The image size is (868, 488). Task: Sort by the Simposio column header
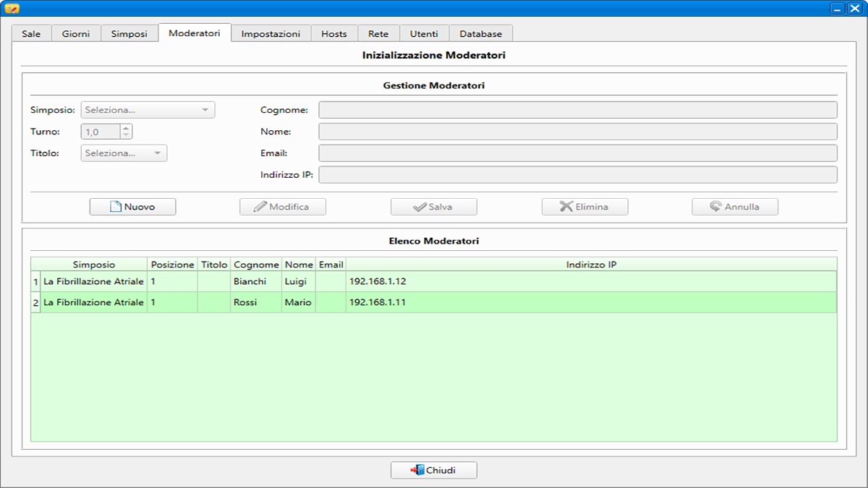coord(94,265)
